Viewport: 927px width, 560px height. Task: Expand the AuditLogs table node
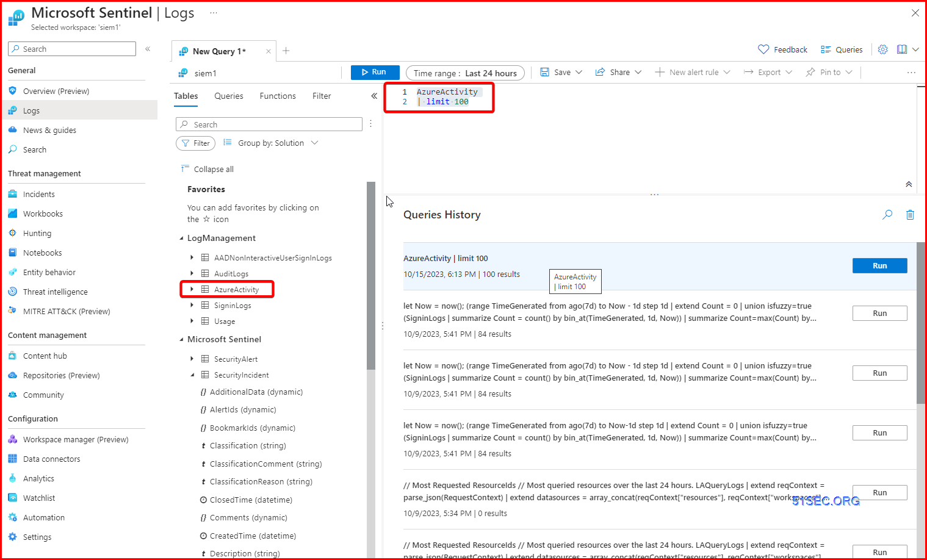192,273
